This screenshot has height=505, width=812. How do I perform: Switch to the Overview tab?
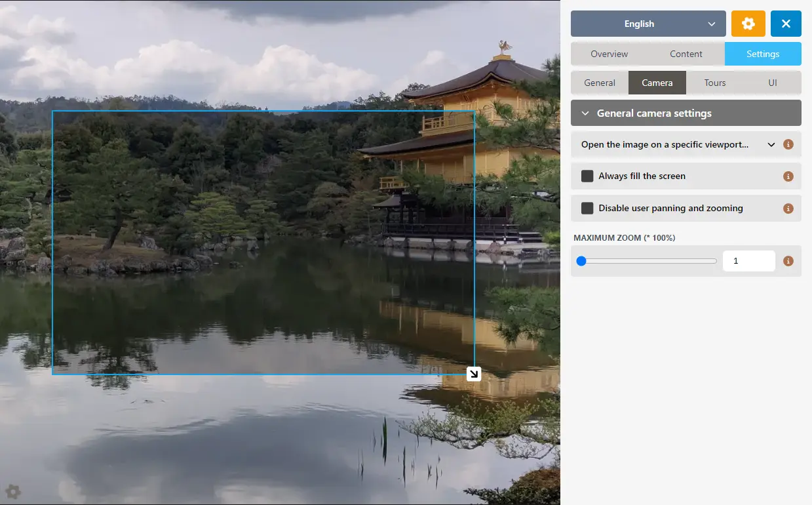609,54
